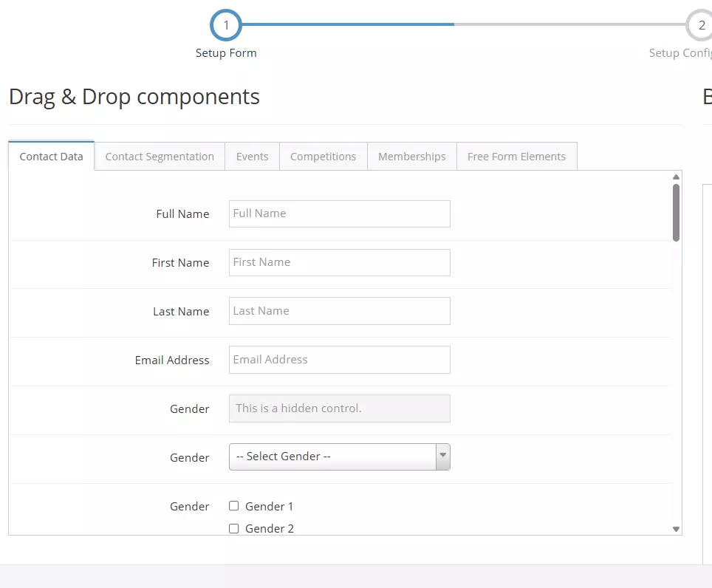Open the Competitions tab
Viewport: 712px width, 588px height.
[x=323, y=157]
